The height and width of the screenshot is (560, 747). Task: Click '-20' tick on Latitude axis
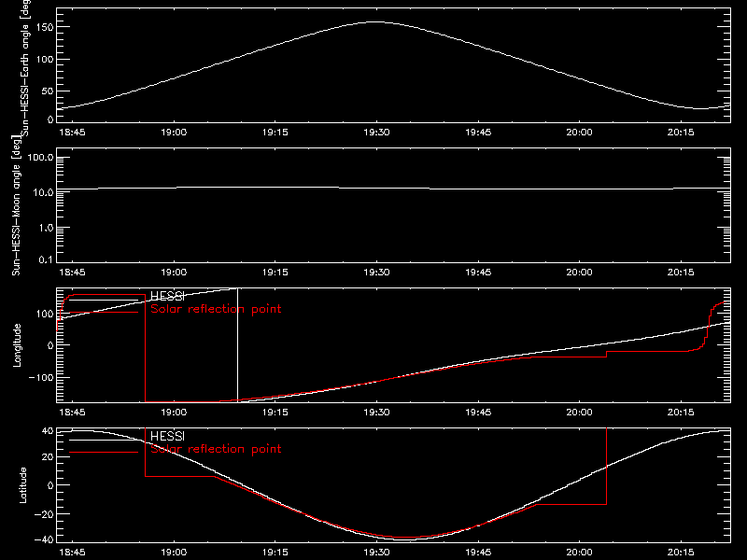point(44,514)
